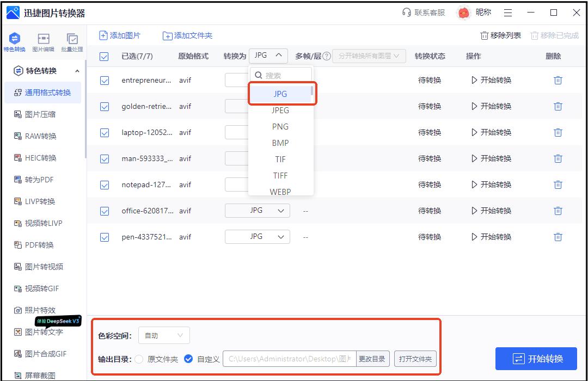Switch to the 图片编辑 mode at top
Image resolution: width=588 pixels, height=381 pixels.
[44, 42]
